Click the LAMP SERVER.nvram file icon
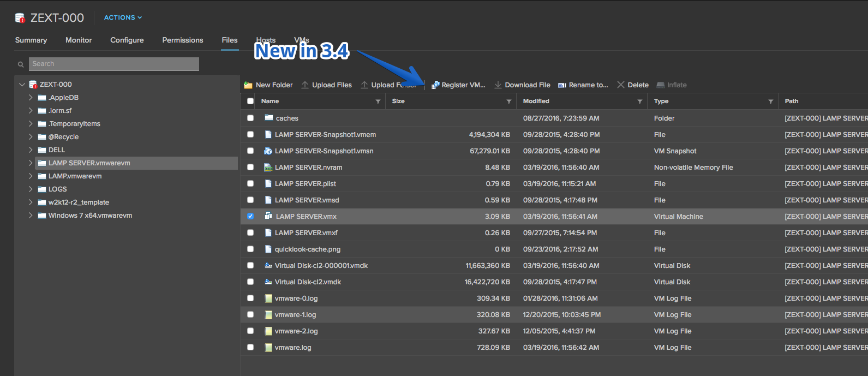The height and width of the screenshot is (376, 868). (268, 167)
